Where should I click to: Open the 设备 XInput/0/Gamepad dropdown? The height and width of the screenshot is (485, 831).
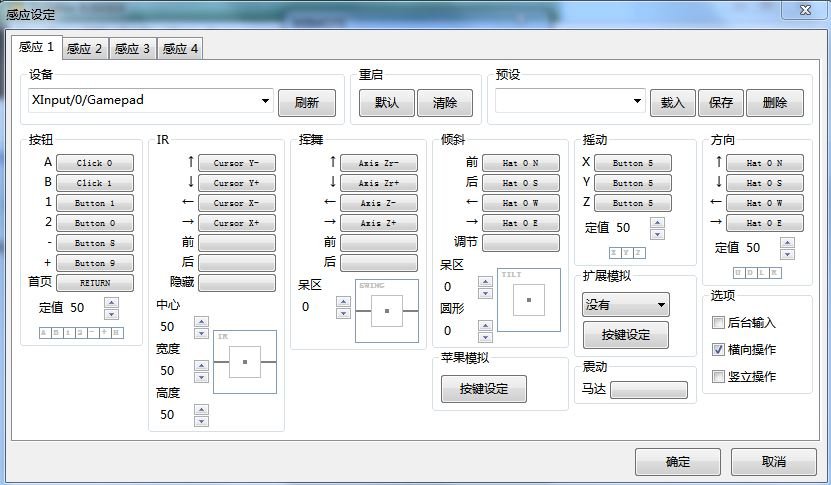pos(265,101)
